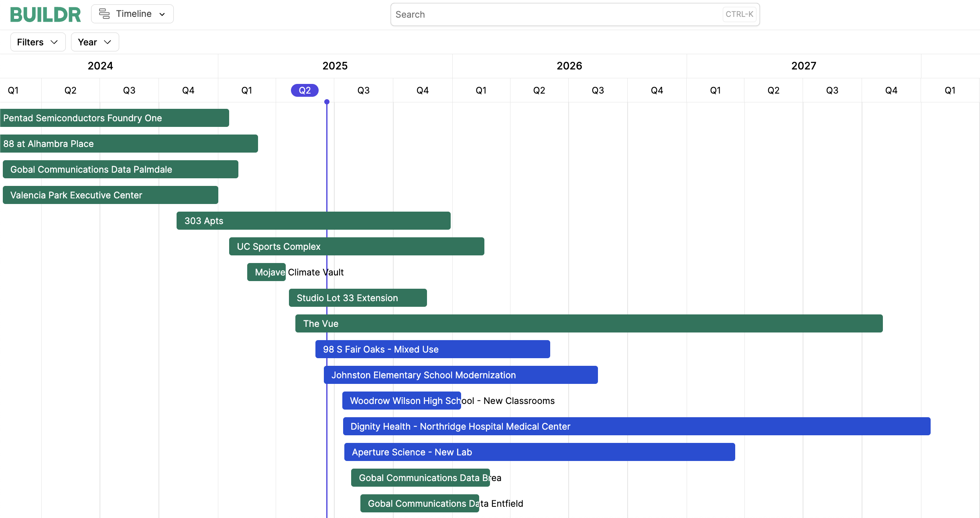
Task: Open 98 S Fair Oaks Mixed Use
Action: pos(433,349)
